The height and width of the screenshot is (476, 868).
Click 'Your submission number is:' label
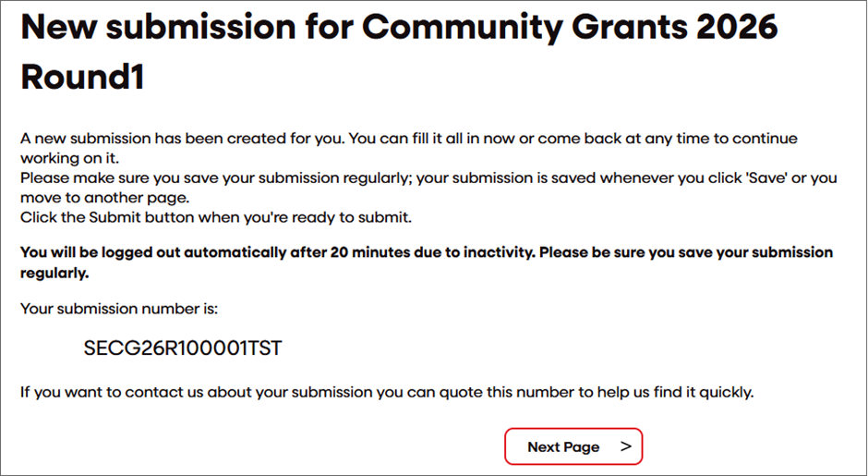(x=118, y=308)
